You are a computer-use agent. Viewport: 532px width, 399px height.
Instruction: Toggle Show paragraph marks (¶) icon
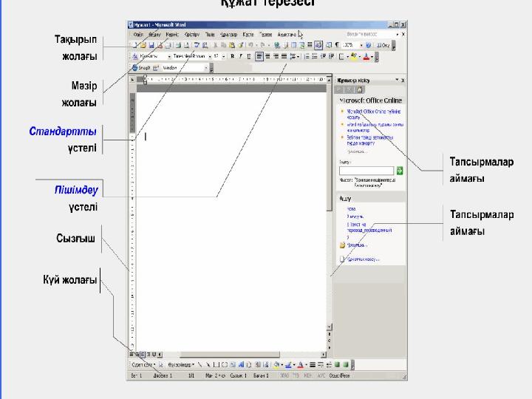[x=337, y=45]
